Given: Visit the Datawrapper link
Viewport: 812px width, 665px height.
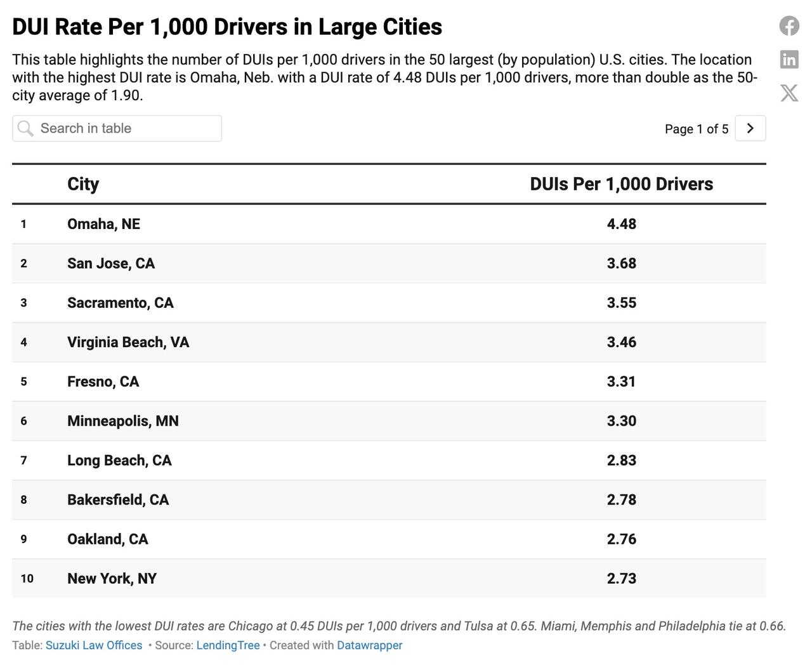Looking at the screenshot, I should 369,645.
